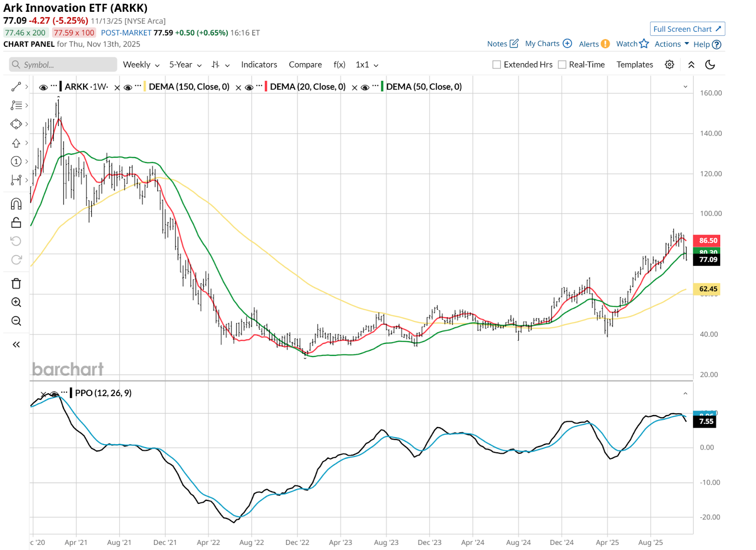The width and height of the screenshot is (756, 550).
Task: Enable the Extended Hrs checkbox
Action: tap(497, 65)
